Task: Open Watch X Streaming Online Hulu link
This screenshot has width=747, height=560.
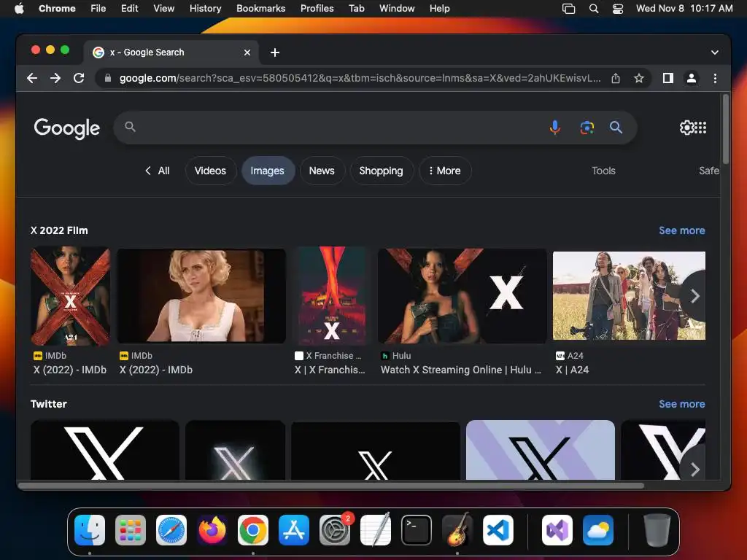Action: coord(461,370)
